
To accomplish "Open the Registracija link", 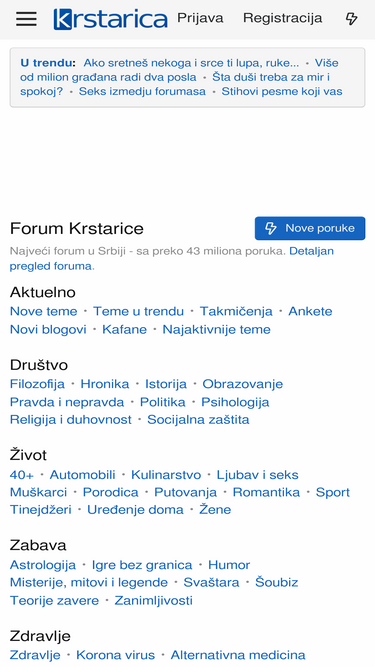I will point(283,18).
